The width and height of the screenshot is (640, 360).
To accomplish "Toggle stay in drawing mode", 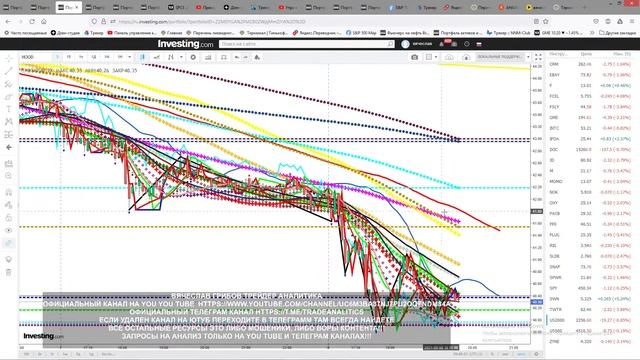I will [x=9, y=205].
